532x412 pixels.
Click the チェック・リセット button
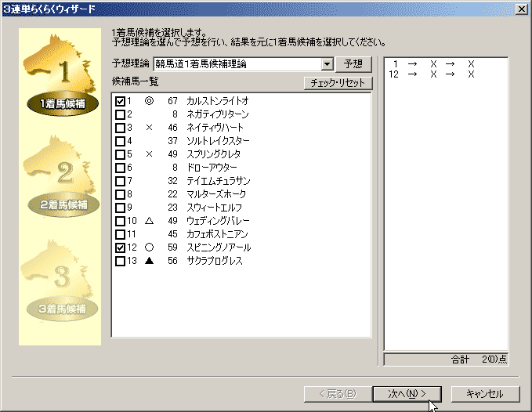(x=338, y=83)
